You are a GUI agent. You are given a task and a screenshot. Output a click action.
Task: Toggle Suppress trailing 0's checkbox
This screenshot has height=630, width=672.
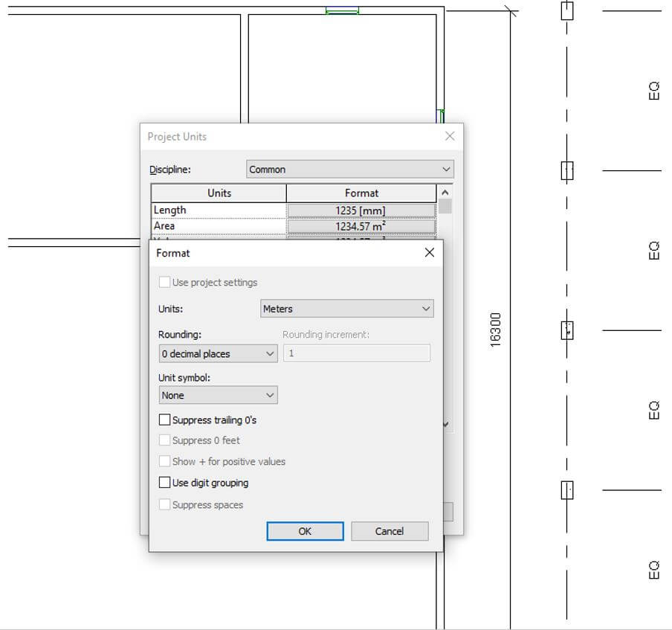click(x=164, y=420)
